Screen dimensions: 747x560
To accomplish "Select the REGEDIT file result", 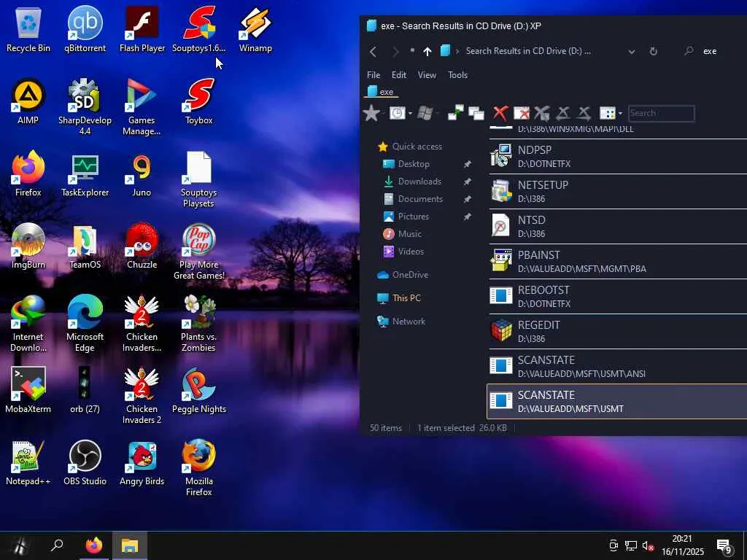I will click(618, 332).
